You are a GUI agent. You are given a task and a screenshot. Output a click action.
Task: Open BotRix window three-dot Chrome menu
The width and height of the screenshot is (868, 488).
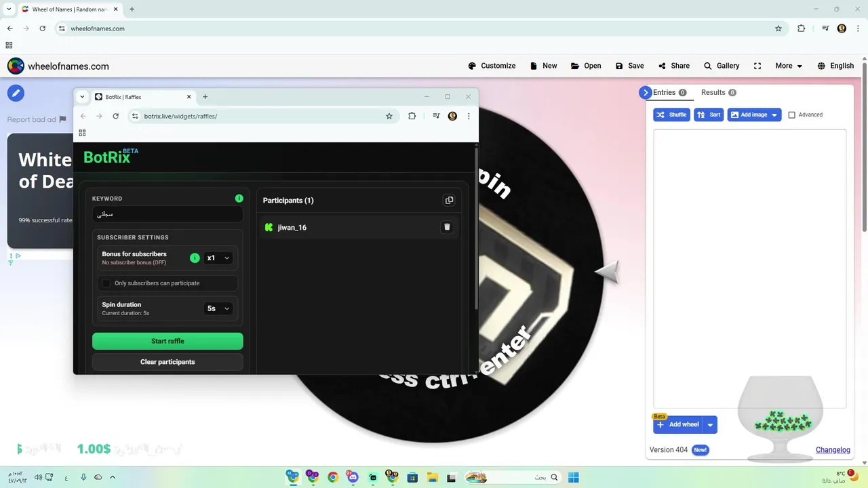tap(469, 116)
